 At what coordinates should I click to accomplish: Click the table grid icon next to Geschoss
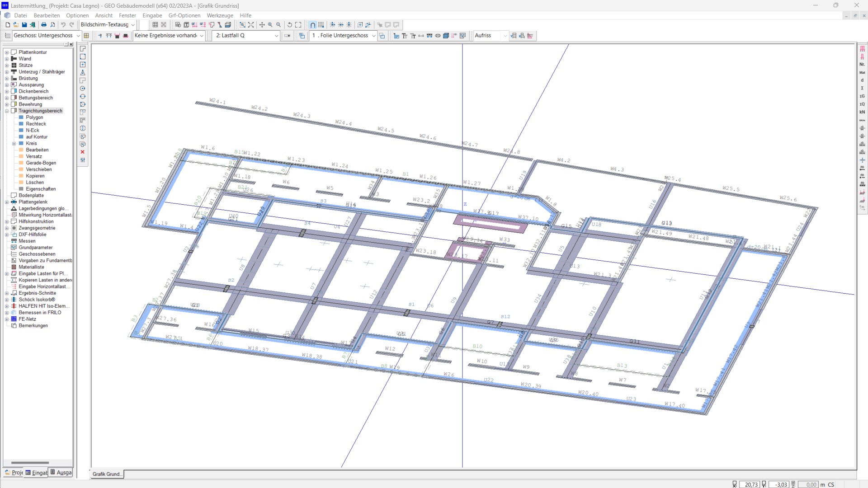pos(86,36)
